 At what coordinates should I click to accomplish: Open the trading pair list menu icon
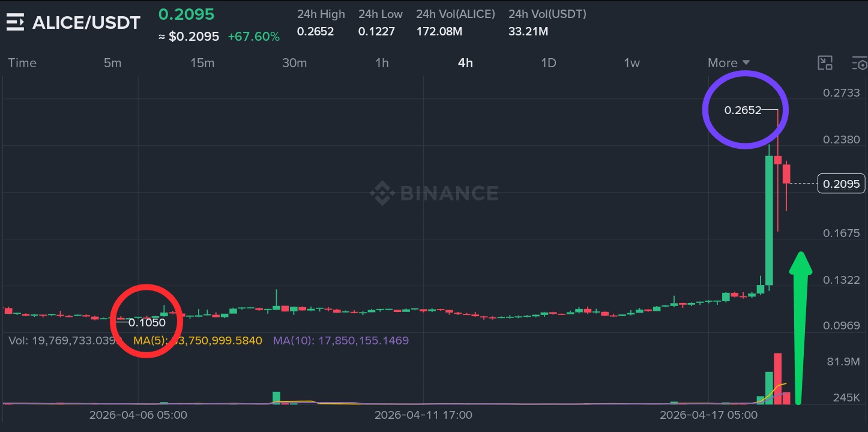(15, 23)
